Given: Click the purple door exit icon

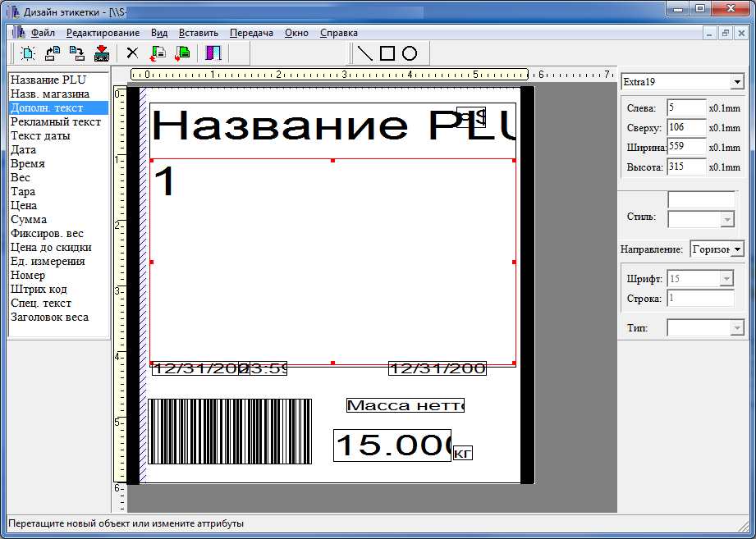Looking at the screenshot, I should tap(213, 53).
